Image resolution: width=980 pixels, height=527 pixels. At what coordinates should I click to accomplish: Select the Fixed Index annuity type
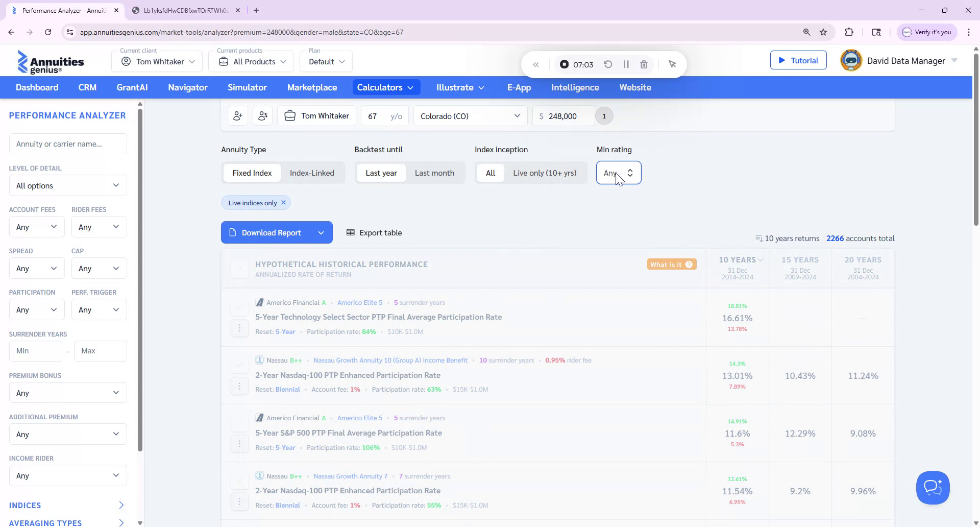coord(252,173)
